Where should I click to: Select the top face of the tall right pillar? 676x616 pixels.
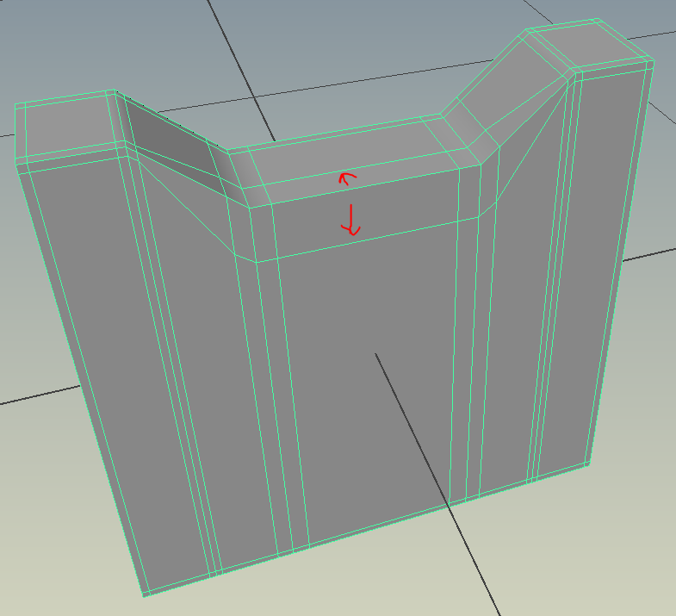588,46
